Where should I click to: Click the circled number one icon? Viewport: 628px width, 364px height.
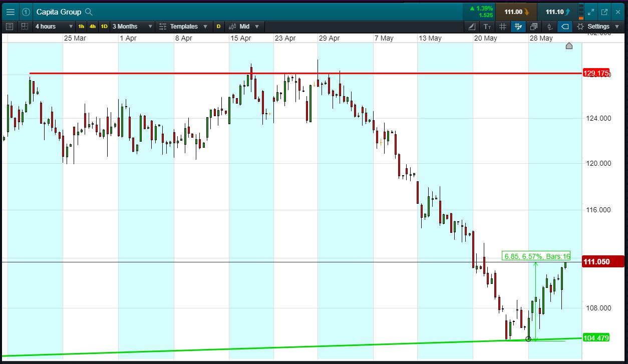(26, 12)
